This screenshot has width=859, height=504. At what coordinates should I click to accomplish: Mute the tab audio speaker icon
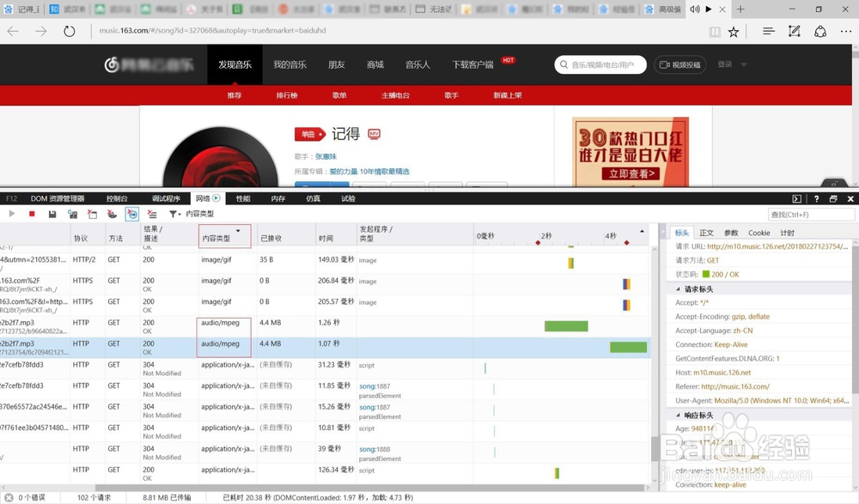(695, 9)
